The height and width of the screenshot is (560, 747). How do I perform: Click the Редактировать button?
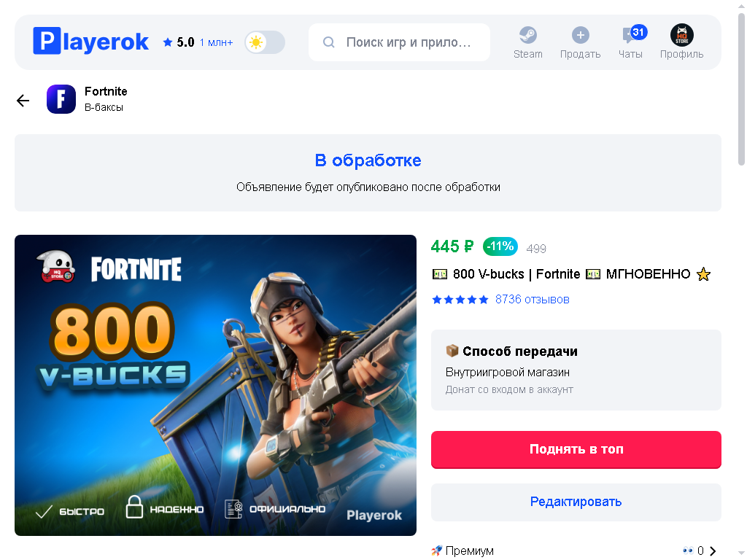pos(576,502)
